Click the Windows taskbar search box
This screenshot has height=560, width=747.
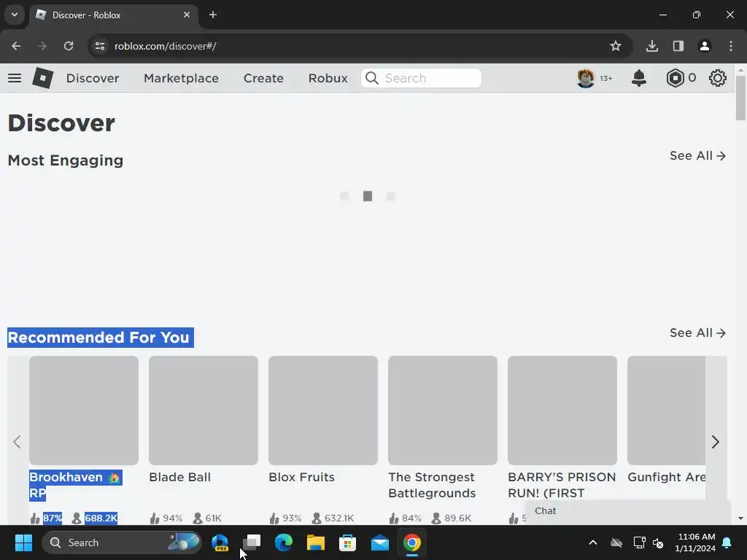tap(122, 542)
